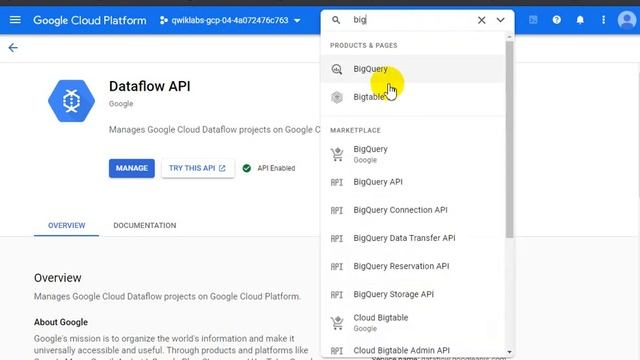
Task: Click the MANAGE button
Action: (132, 168)
